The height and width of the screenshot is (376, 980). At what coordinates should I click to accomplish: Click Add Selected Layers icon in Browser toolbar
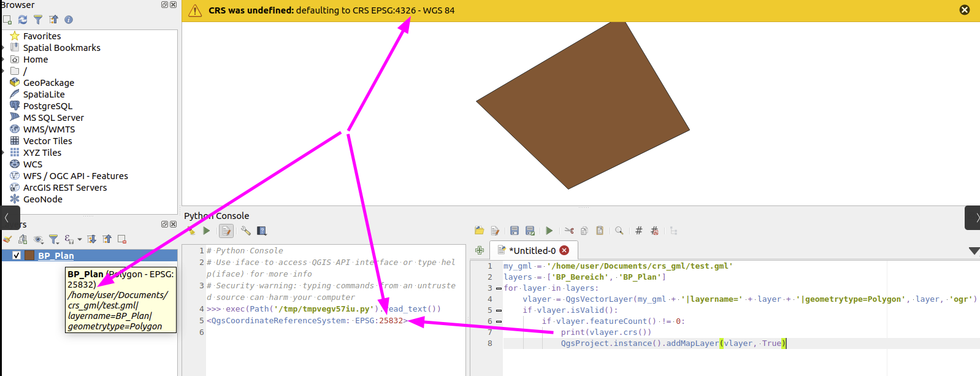point(7,20)
